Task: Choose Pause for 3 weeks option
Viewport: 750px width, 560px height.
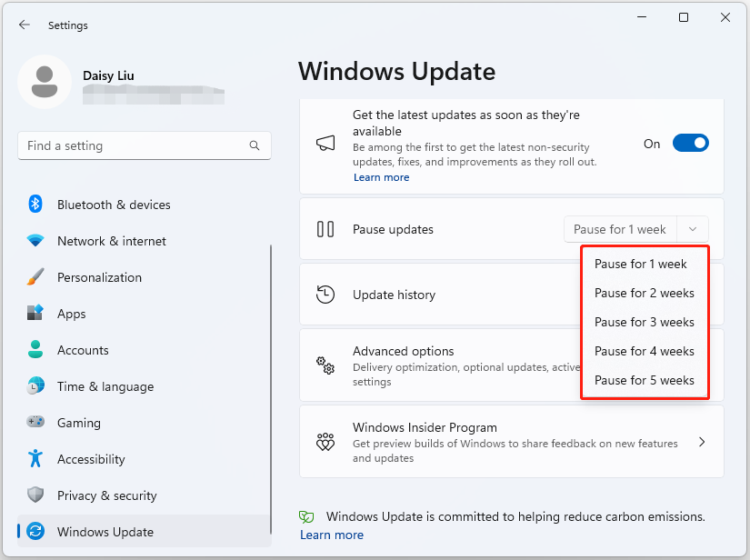Action: [645, 323]
